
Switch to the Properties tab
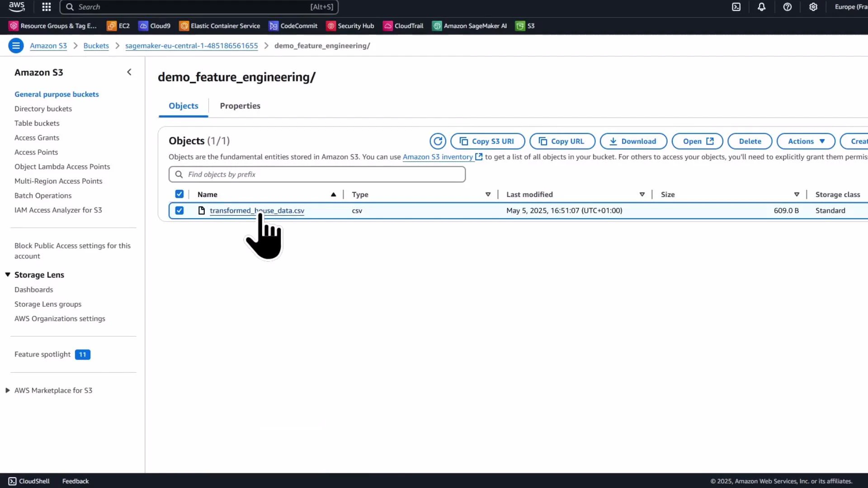[240, 106]
